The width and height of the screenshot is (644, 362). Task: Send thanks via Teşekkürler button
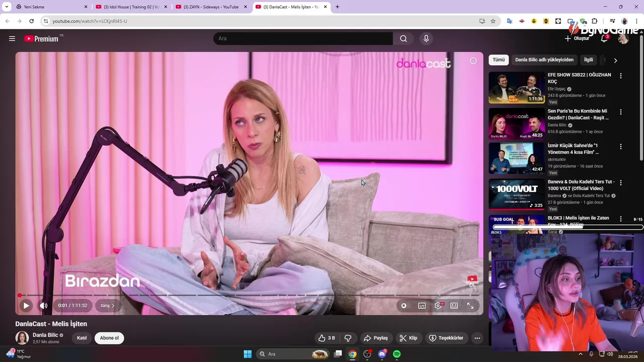coord(446,338)
